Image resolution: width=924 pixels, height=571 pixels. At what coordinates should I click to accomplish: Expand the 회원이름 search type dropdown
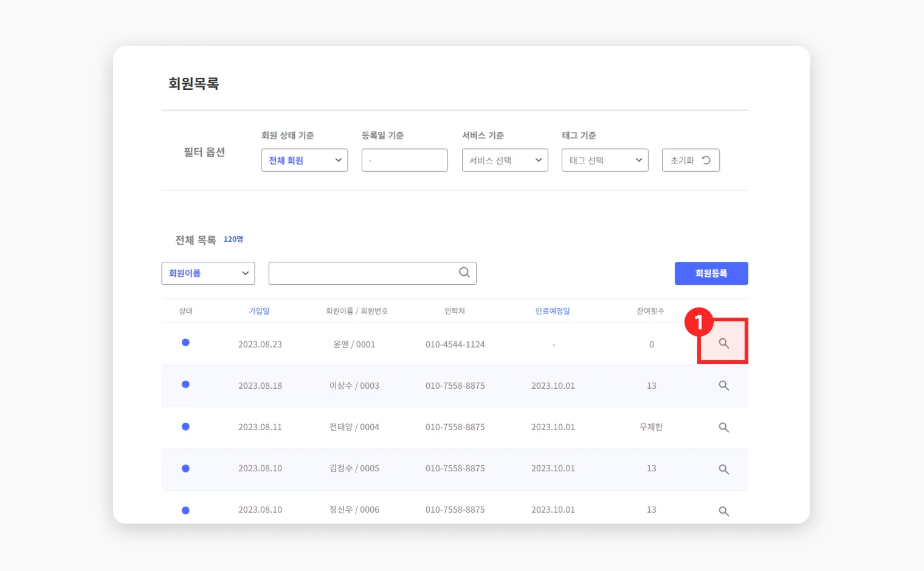coord(208,273)
